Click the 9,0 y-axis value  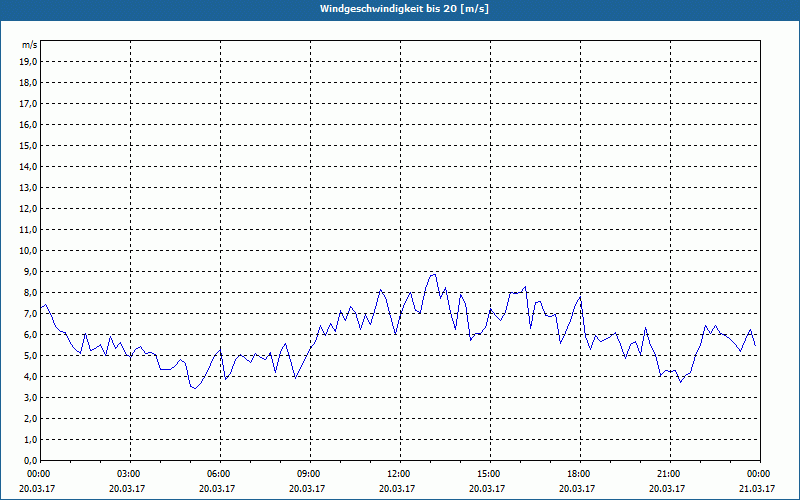point(30,271)
